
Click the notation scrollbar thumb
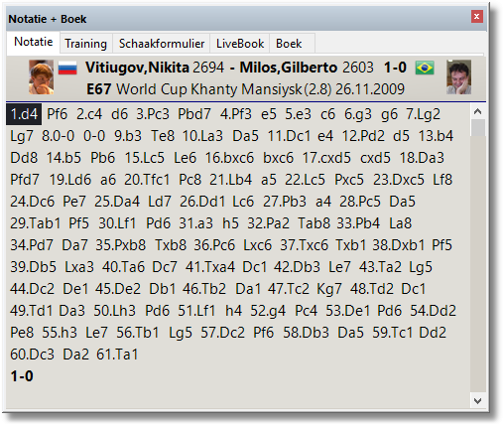tap(478, 128)
